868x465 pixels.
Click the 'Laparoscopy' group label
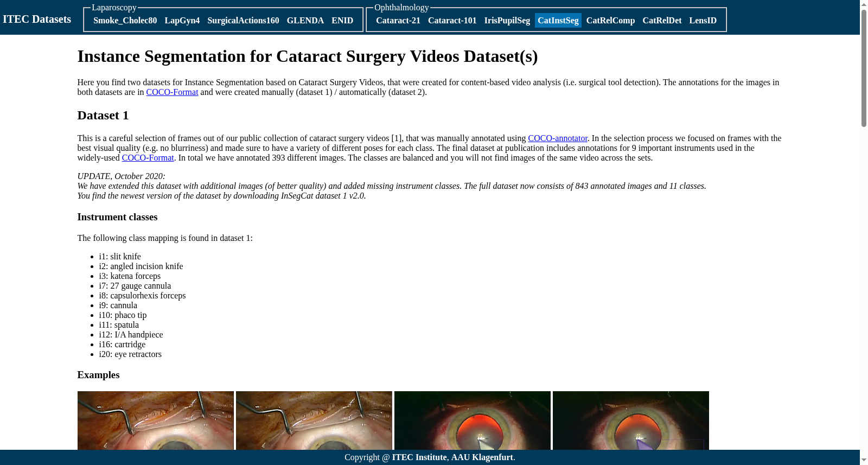[x=114, y=8]
